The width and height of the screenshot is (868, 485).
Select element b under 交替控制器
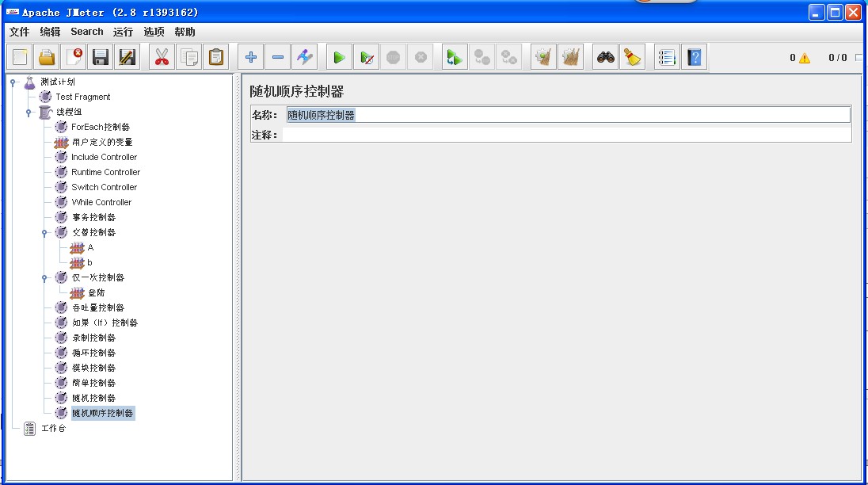tap(89, 262)
